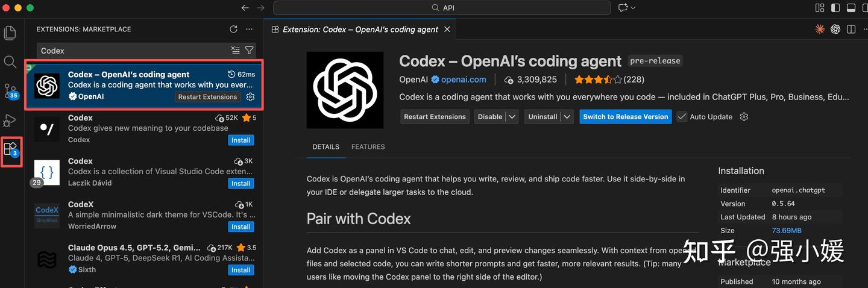Viewport: 868px width, 288px height.
Task: Toggle the bottom panel visibility
Action: point(851,8)
